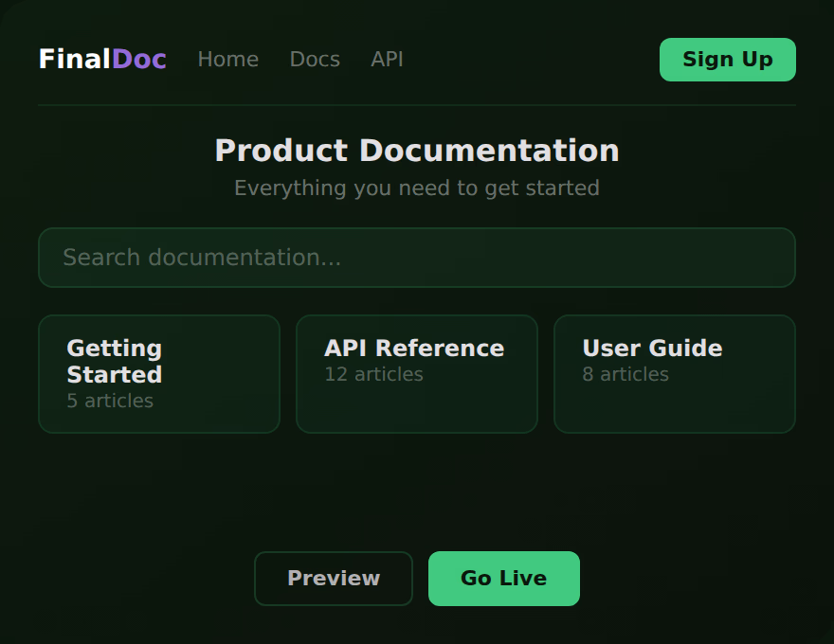Click the Product Documentation heading
The height and width of the screenshot is (644, 834).
coord(417,151)
